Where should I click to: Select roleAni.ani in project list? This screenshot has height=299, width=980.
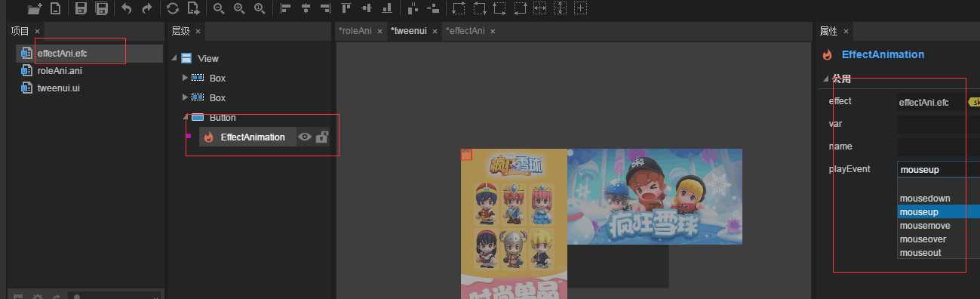[89, 71]
